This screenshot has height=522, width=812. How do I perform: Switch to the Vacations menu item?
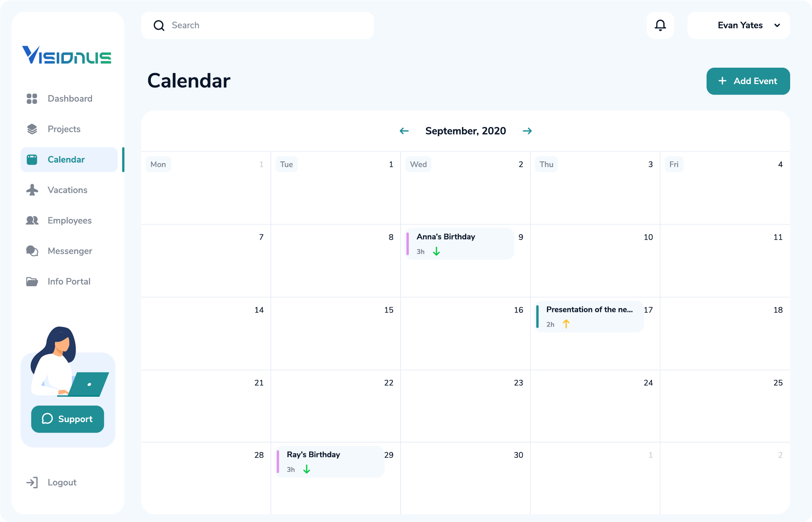coord(67,190)
